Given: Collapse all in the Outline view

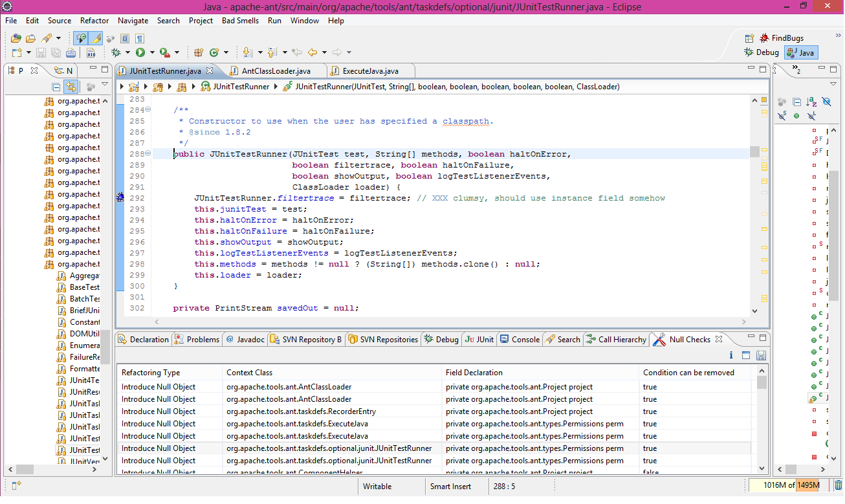Looking at the screenshot, I should pyautogui.click(x=797, y=102).
